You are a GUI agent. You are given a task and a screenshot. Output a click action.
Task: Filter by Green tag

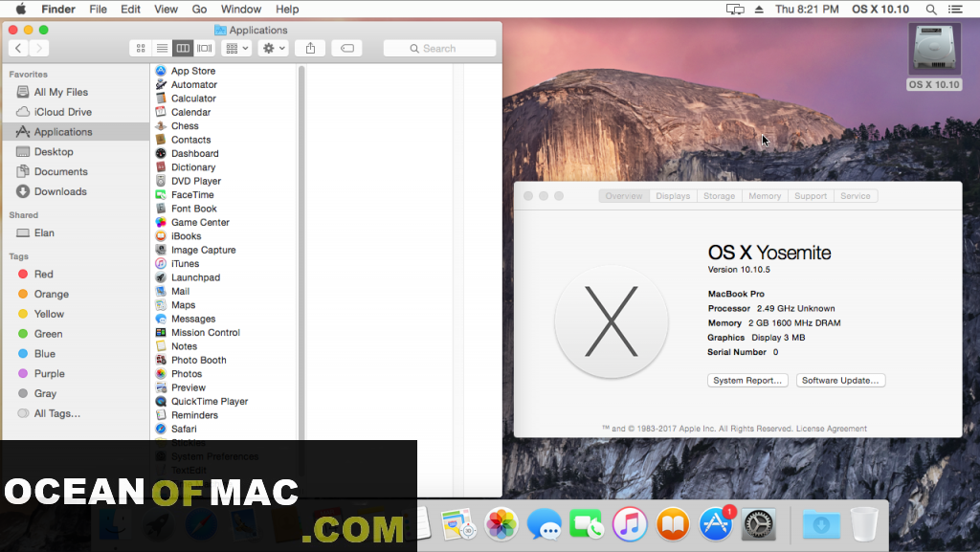pyautogui.click(x=48, y=334)
